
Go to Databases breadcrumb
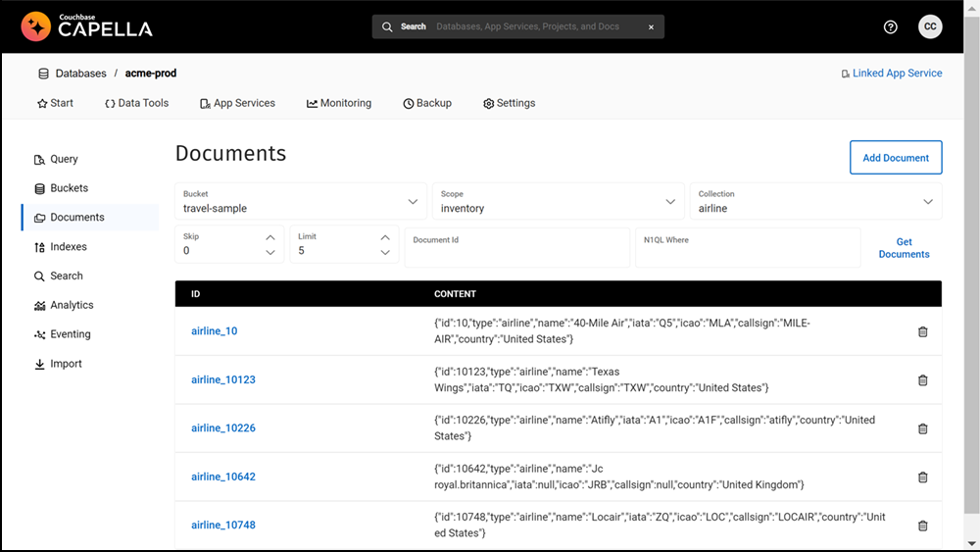point(80,74)
